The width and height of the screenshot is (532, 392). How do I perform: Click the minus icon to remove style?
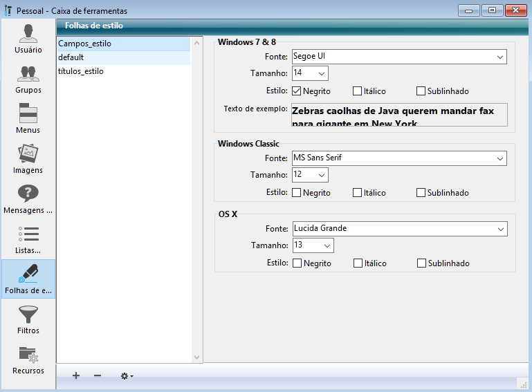click(x=98, y=375)
